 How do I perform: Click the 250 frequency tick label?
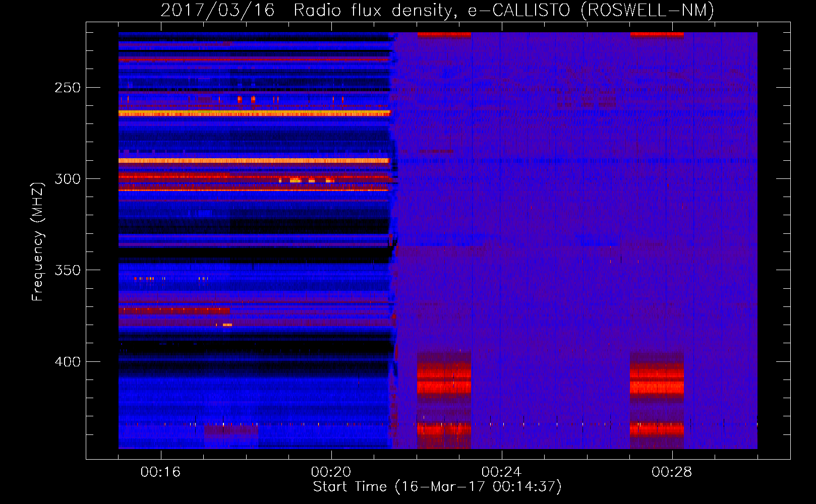click(x=68, y=88)
